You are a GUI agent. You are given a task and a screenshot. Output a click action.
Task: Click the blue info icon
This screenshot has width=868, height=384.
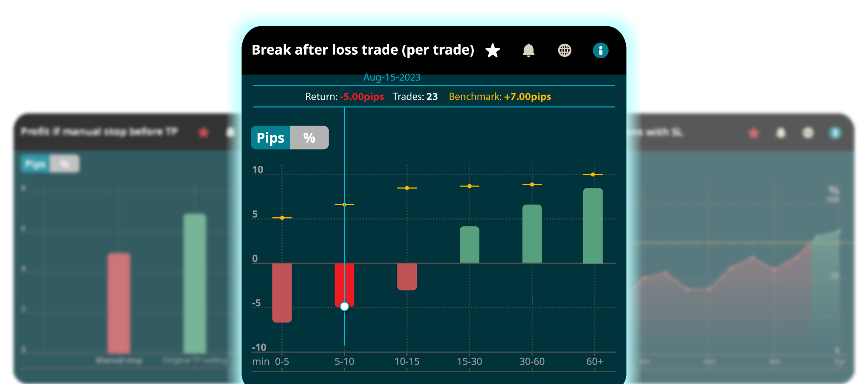[x=600, y=51]
